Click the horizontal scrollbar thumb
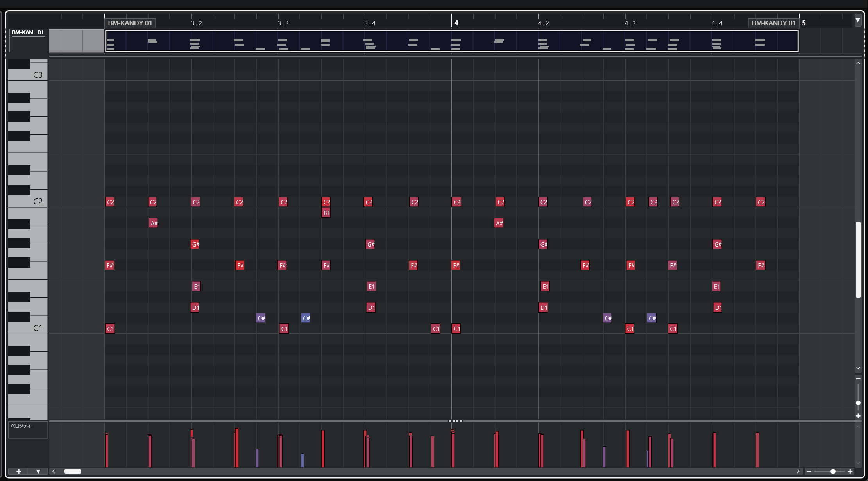 pos(73,471)
